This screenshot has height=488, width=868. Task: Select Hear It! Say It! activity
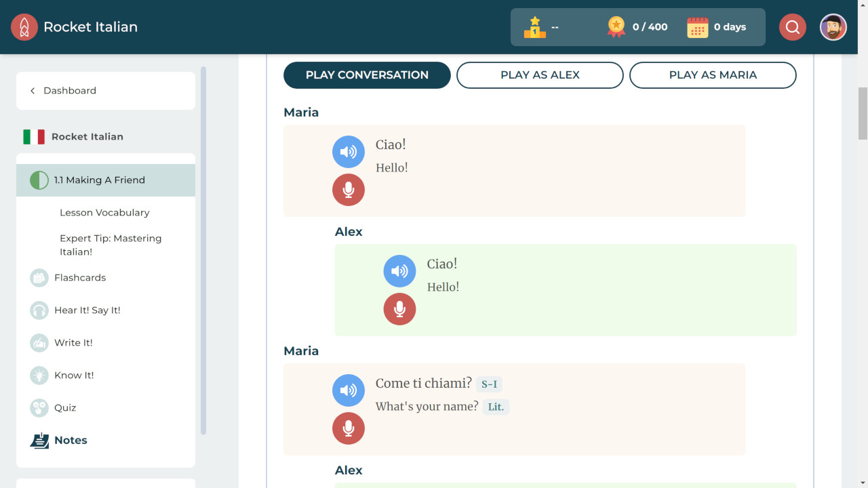[x=87, y=310]
